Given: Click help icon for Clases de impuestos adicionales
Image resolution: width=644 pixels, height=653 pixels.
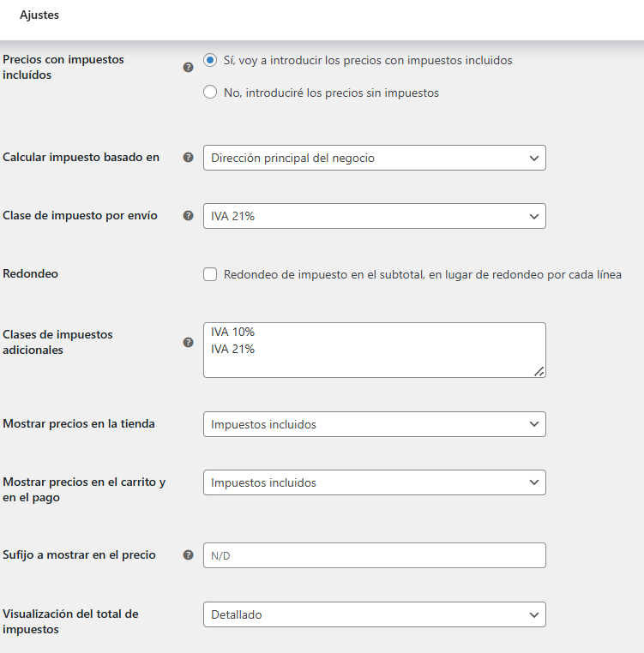Looking at the screenshot, I should click(188, 342).
